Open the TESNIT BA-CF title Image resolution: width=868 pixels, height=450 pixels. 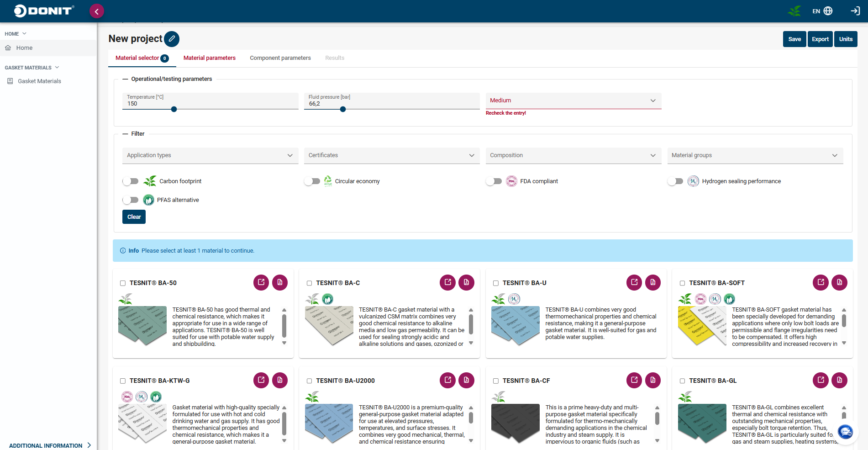[x=526, y=381]
